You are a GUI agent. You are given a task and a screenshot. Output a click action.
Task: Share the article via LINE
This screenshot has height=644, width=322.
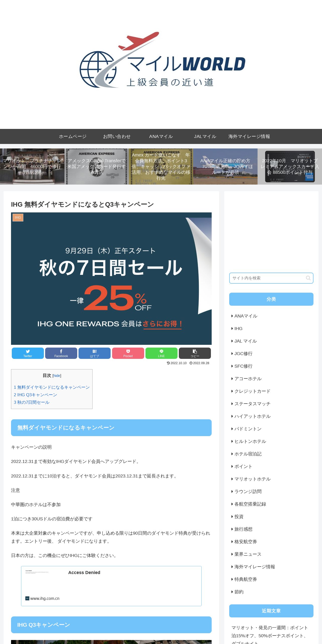click(x=161, y=353)
